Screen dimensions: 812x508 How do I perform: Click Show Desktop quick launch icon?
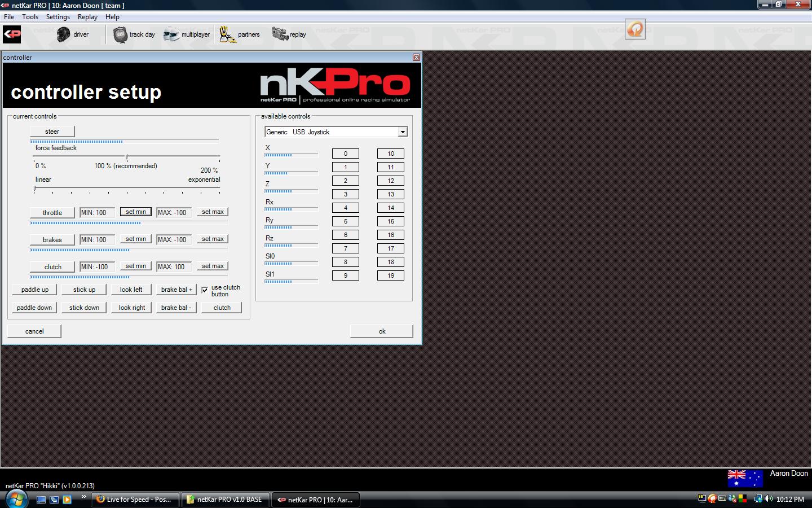[41, 500]
